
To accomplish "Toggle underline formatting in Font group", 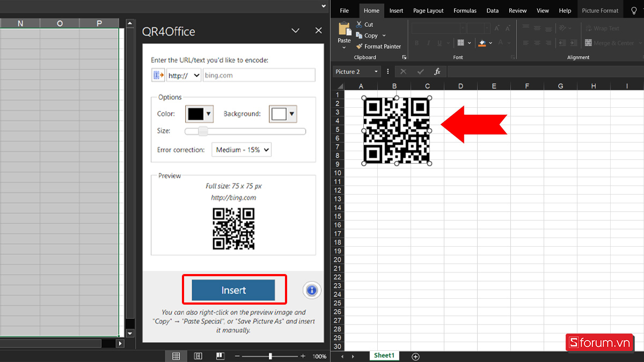I will pos(438,42).
